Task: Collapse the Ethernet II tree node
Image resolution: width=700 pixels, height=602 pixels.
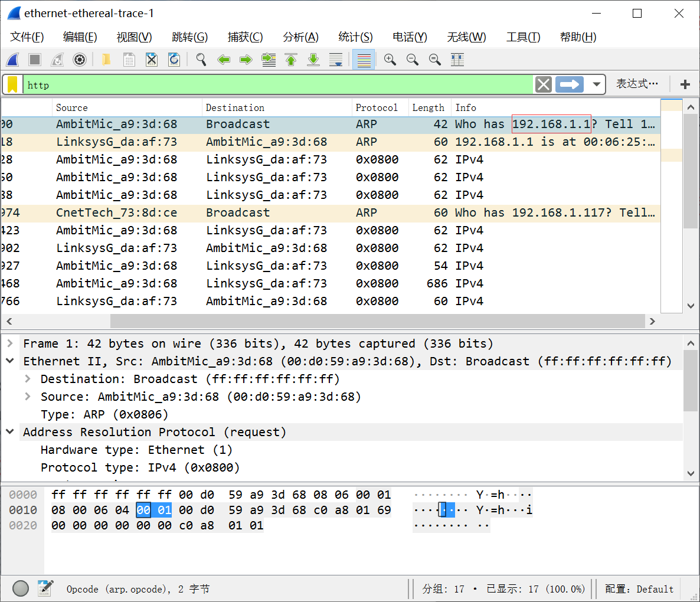Action: (10, 361)
